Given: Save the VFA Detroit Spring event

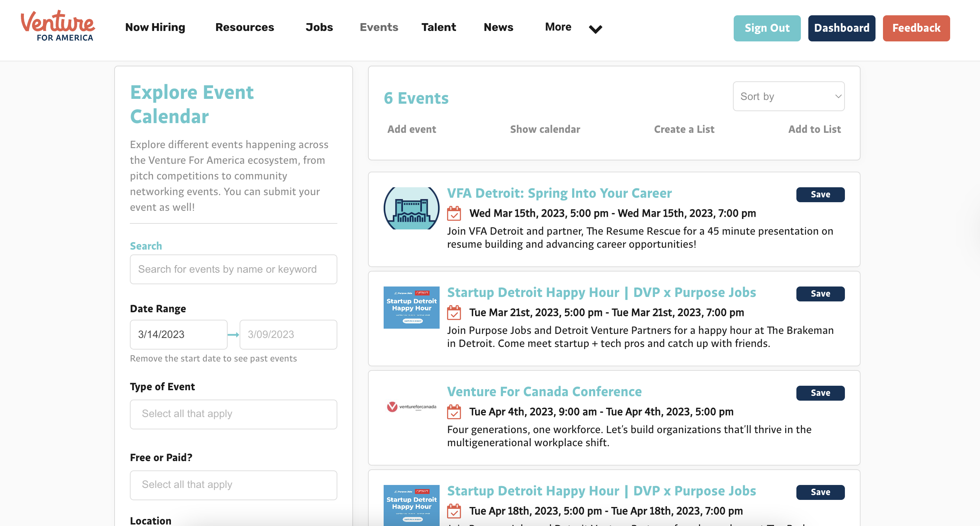Looking at the screenshot, I should coord(820,194).
